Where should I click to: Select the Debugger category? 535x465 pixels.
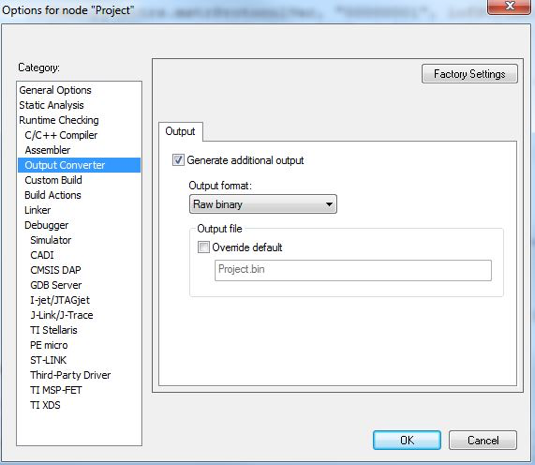(x=46, y=225)
